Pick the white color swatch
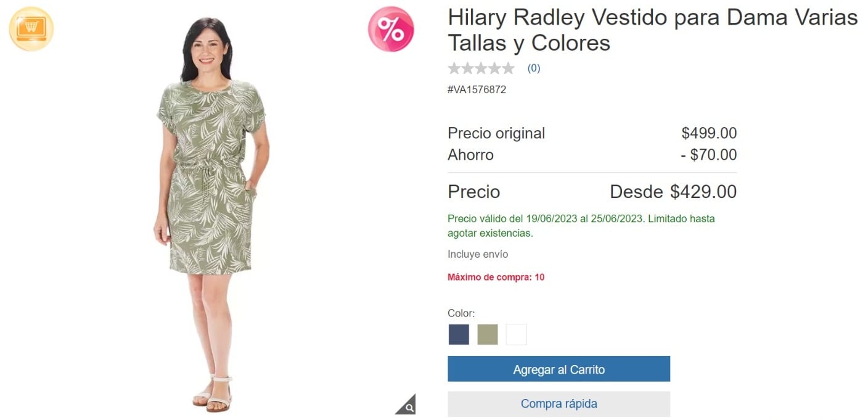Viewport: 868px width, 420px height. coord(517,334)
